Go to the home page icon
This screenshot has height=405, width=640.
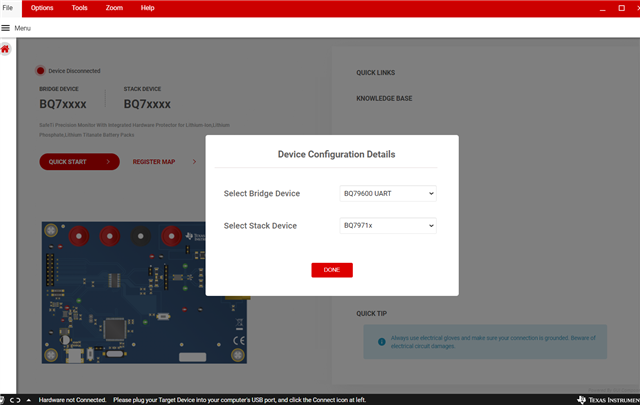tap(5, 49)
